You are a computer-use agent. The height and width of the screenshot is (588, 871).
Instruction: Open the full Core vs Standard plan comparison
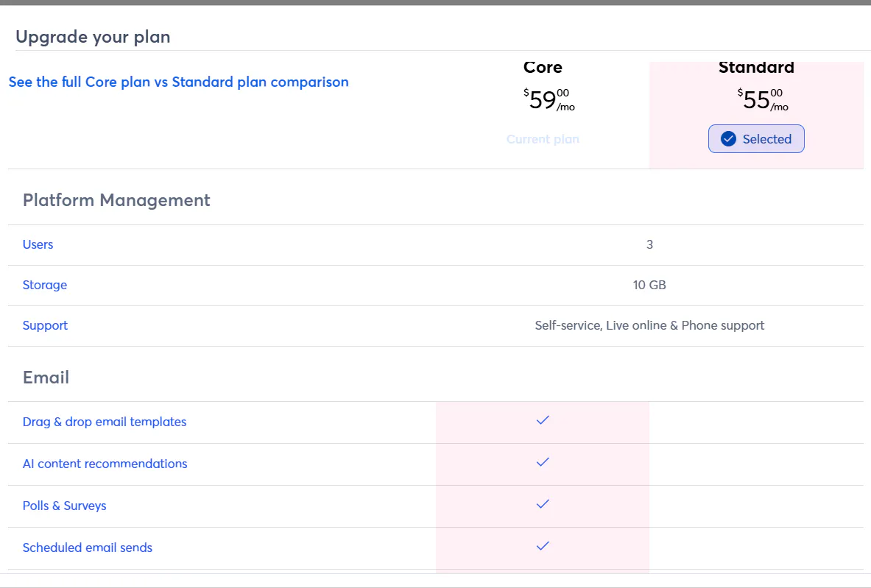point(178,82)
